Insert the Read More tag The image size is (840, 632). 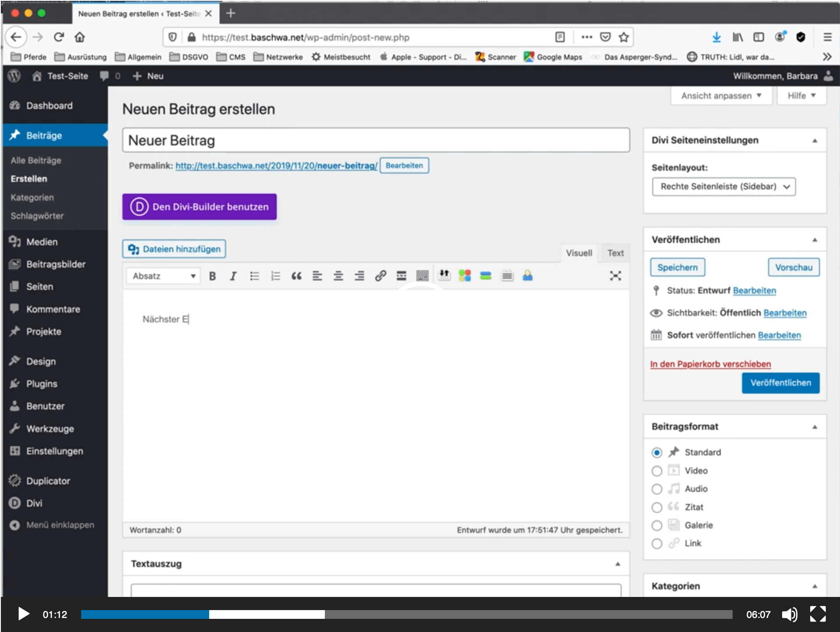tap(401, 276)
